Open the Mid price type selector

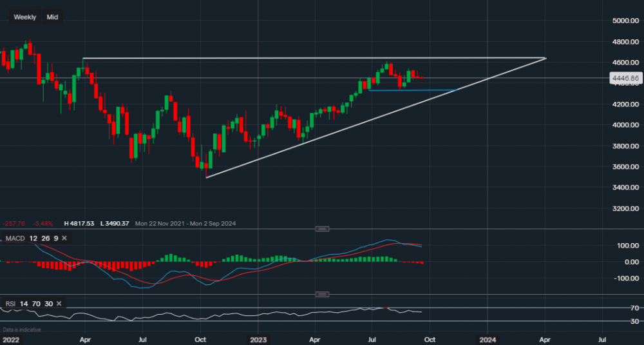point(52,17)
